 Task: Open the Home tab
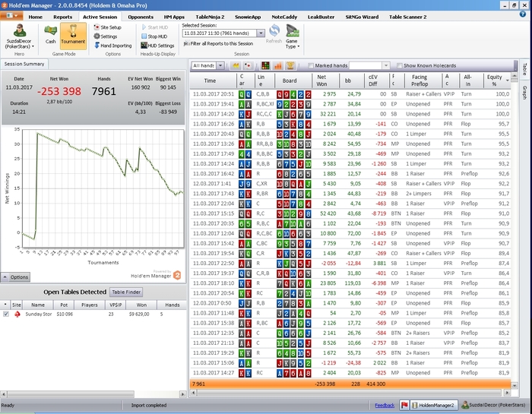35,17
